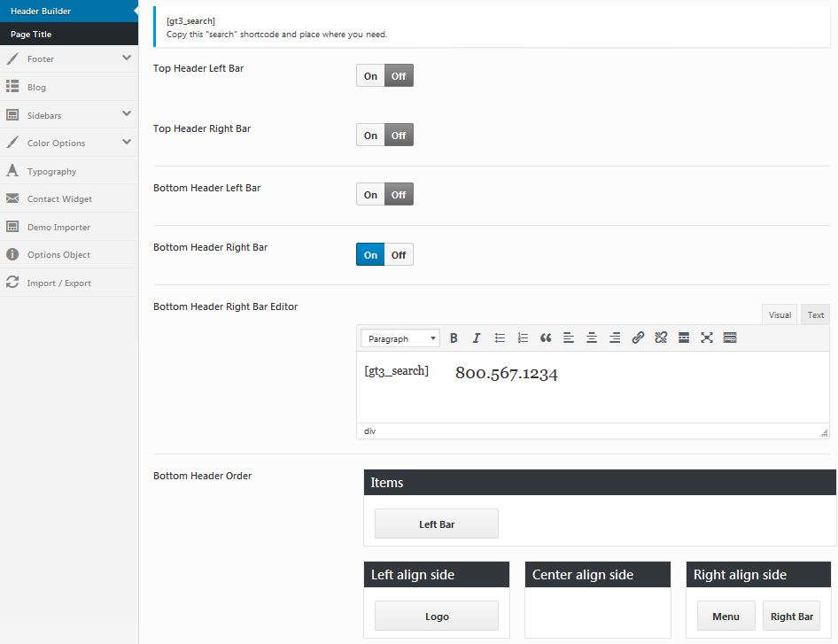Click the remove link icon
Screen dimensions: 838x644
pyautogui.click(x=661, y=338)
